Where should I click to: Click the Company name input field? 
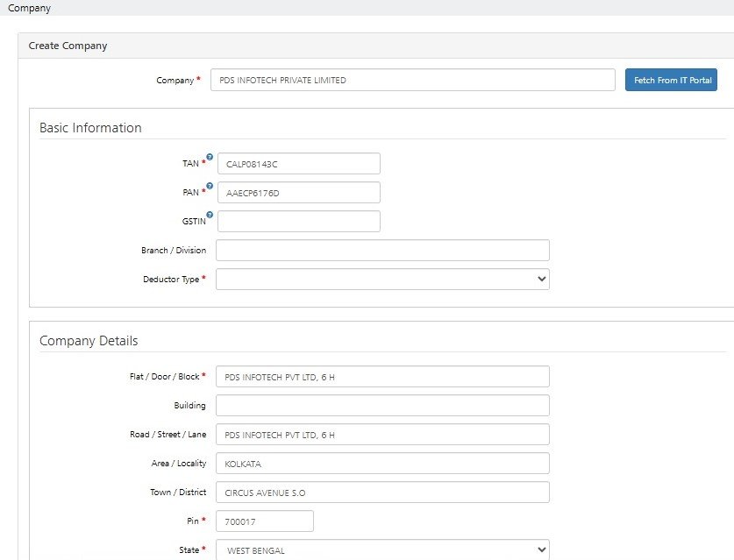point(412,80)
